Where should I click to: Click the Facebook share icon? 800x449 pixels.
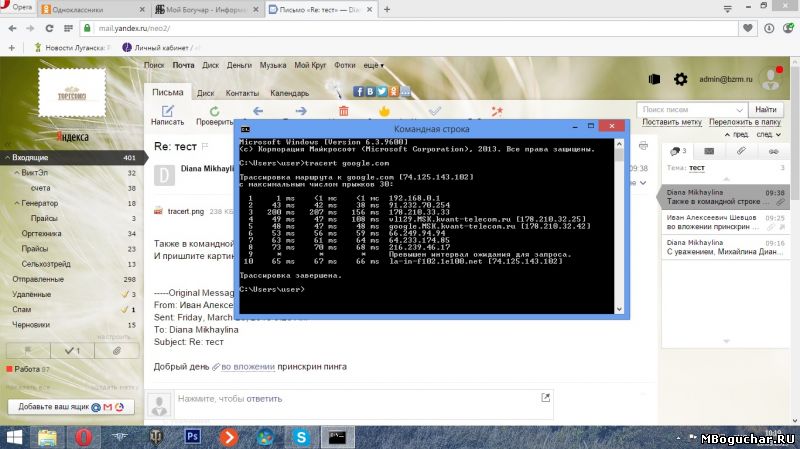[358, 91]
